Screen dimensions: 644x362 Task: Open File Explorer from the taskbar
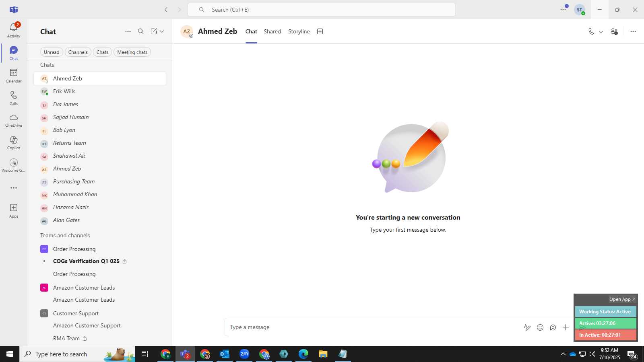pyautogui.click(x=323, y=354)
